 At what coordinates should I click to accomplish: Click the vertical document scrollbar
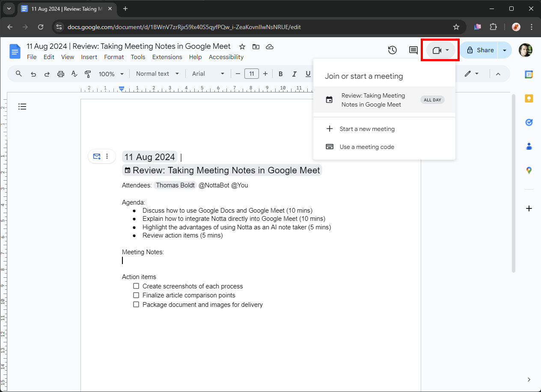[514, 183]
